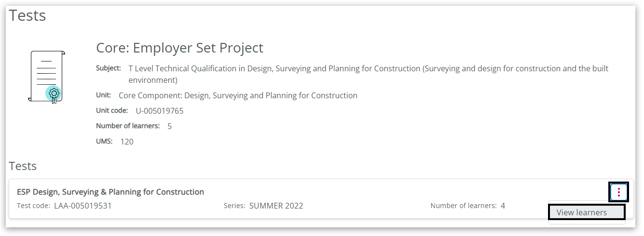Click the project's number of learners value 5

(169, 126)
